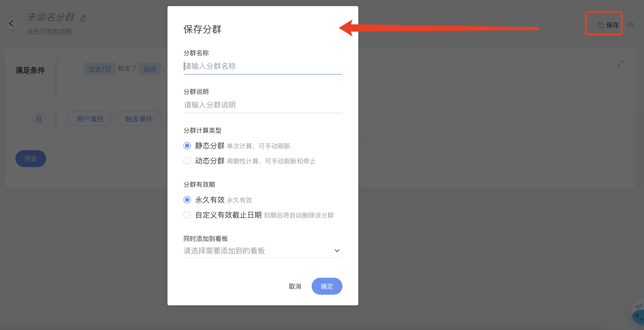Viewport: 644px width, 330px height.
Task: Choose 永久有效 validity option
Action: coord(187,200)
